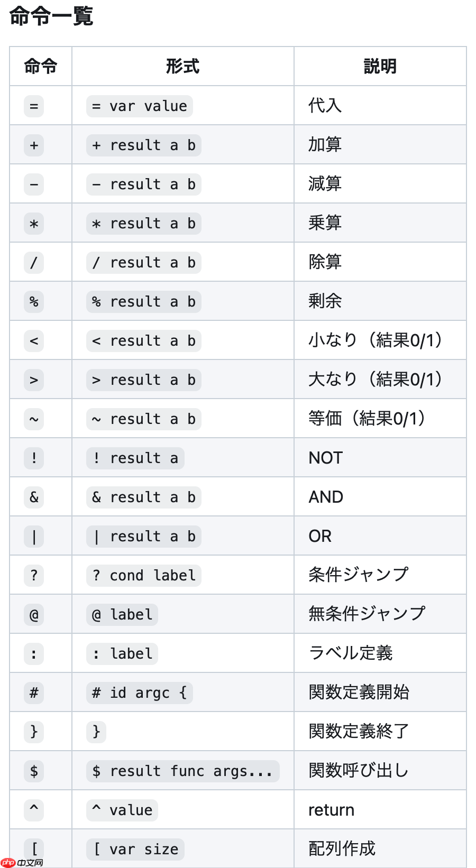
Task: Click the '? cond label' format code
Action: click(144, 576)
